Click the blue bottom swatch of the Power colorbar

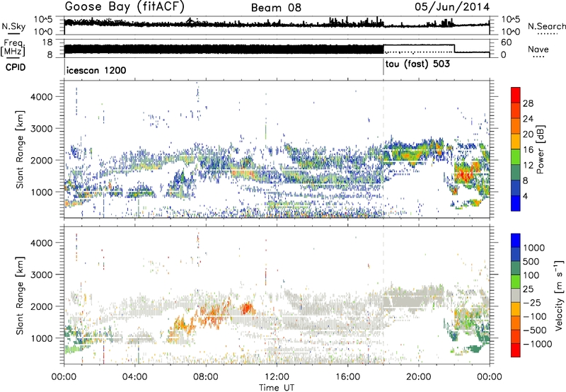point(516,203)
